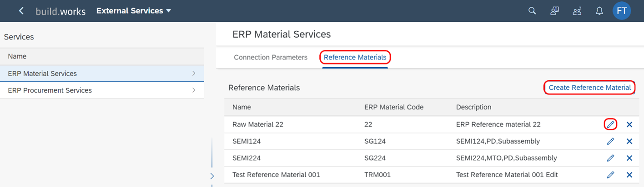The width and height of the screenshot is (644, 187).
Task: Click Create Reference Material button
Action: 589,88
